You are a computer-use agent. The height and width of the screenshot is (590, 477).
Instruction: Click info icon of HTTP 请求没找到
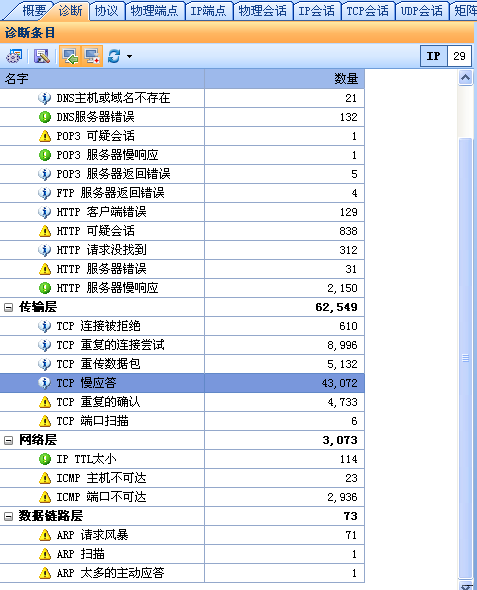click(x=45, y=250)
